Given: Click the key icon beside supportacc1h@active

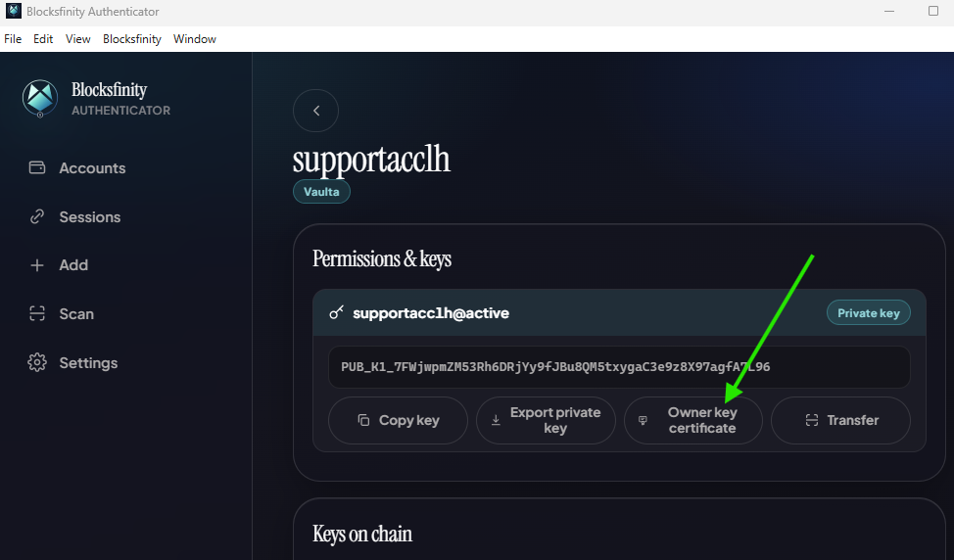Looking at the screenshot, I should tap(337, 312).
